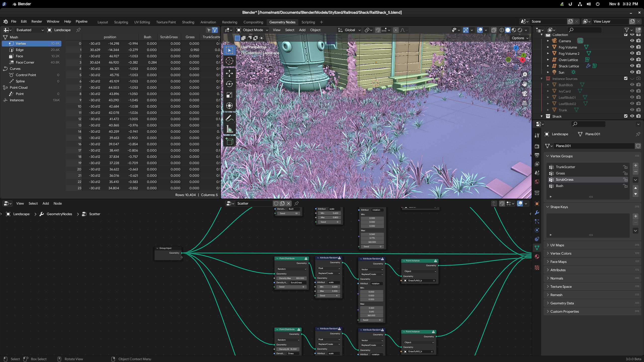Toggle spreadsheet filter funnel button
Image resolution: width=644 pixels, height=362 pixels.
coord(215,30)
